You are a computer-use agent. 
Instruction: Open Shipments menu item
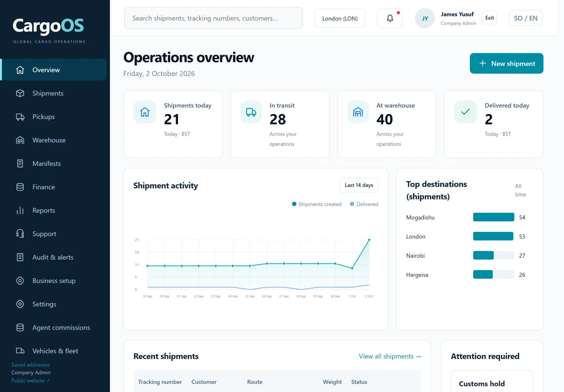click(54, 93)
